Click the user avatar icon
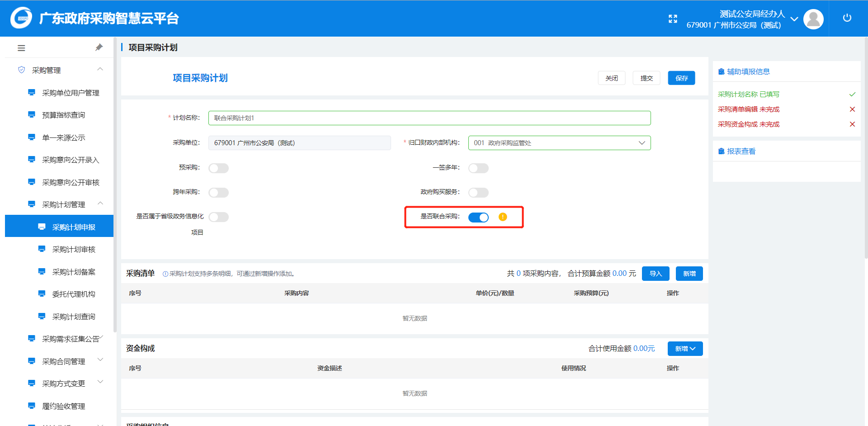 [813, 19]
